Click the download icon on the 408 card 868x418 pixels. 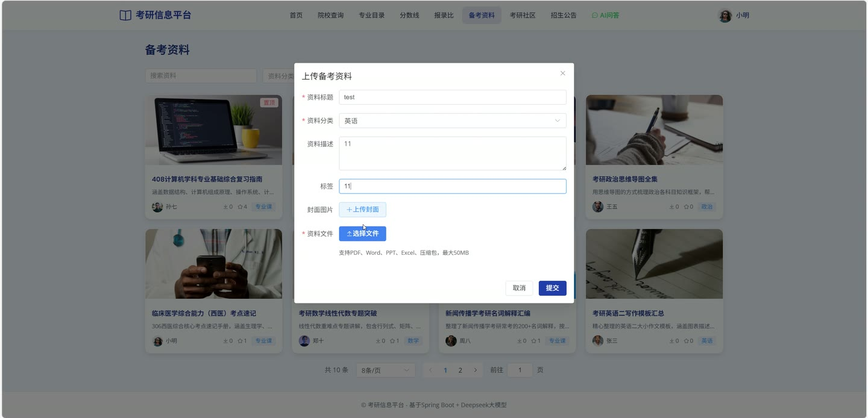point(225,207)
